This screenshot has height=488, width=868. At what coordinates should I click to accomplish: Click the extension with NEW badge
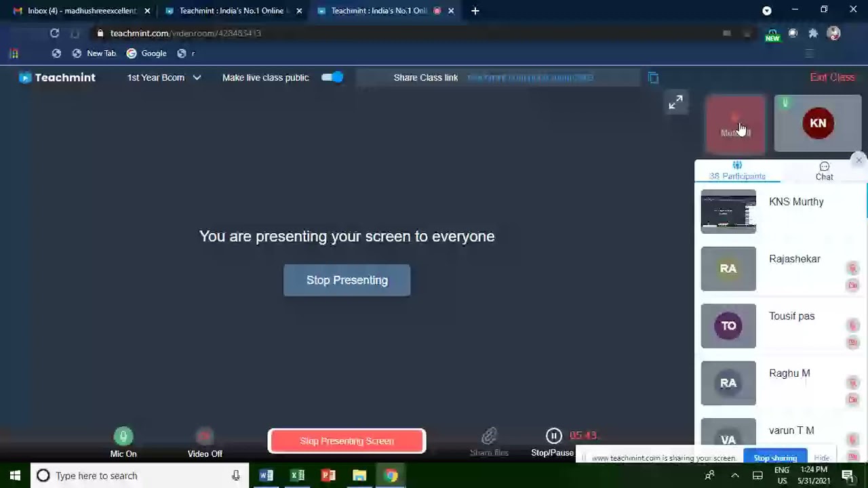point(772,34)
